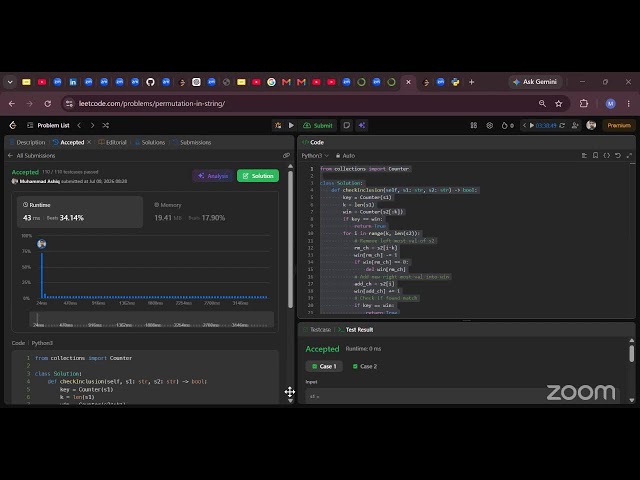
Task: Open LeetCode settings gear icon
Action: coord(489,125)
